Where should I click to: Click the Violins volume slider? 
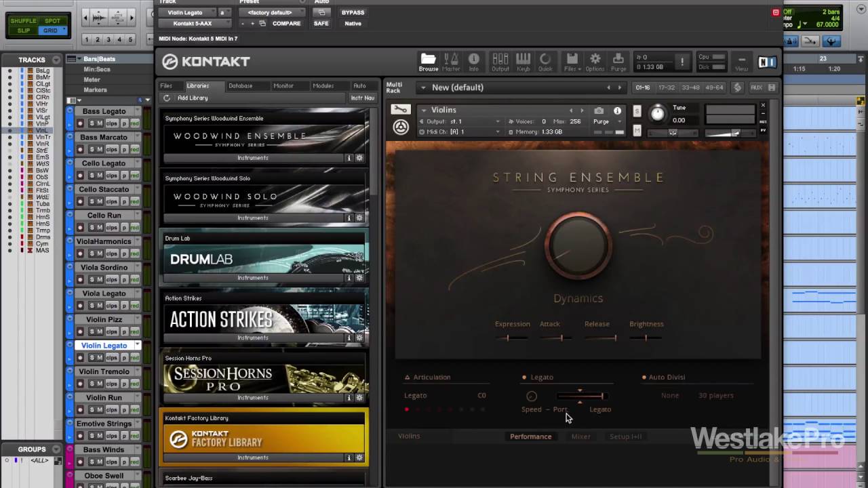click(730, 133)
